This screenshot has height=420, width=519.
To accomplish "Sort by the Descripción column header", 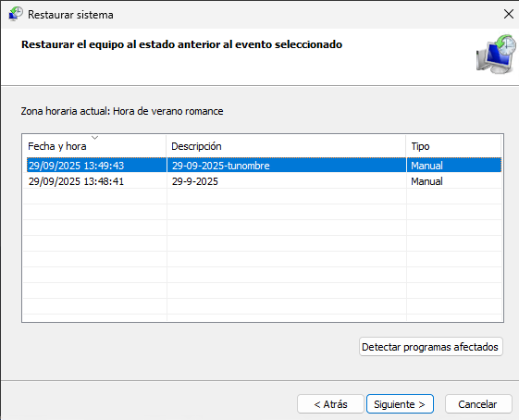I will [286, 146].
